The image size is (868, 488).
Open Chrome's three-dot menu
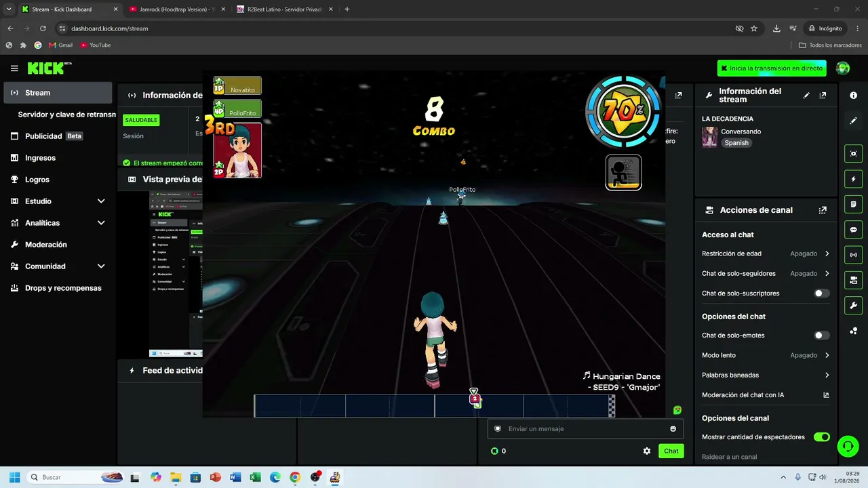pyautogui.click(x=858, y=28)
